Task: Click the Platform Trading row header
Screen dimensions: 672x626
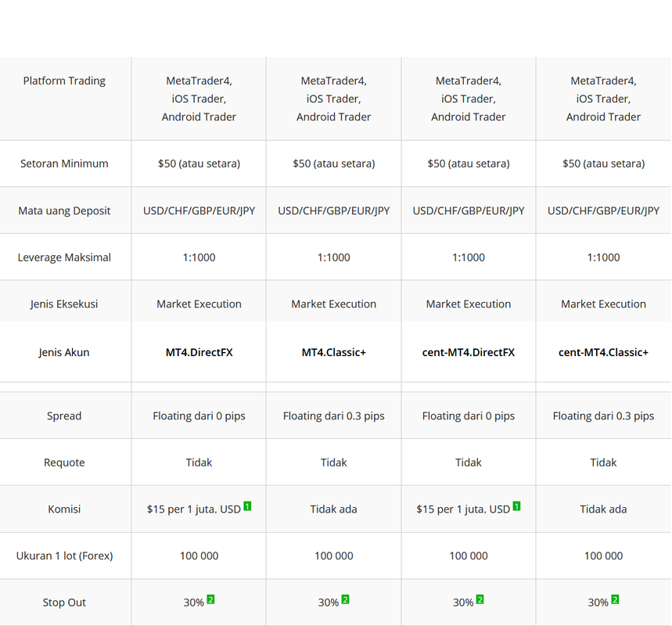Action: pyautogui.click(x=64, y=81)
